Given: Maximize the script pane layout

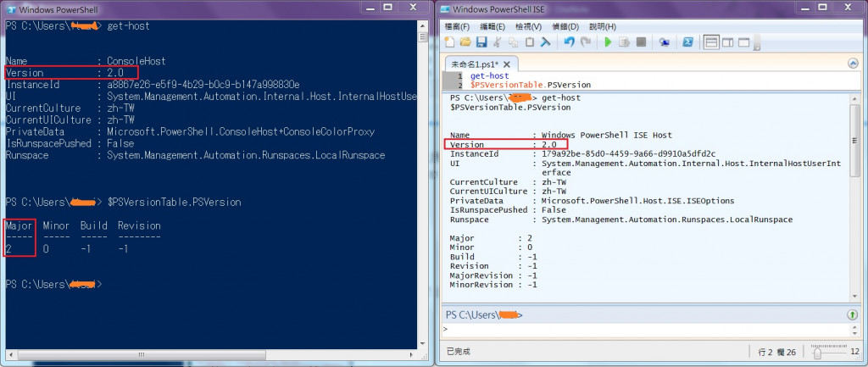Looking at the screenshot, I should point(743,42).
